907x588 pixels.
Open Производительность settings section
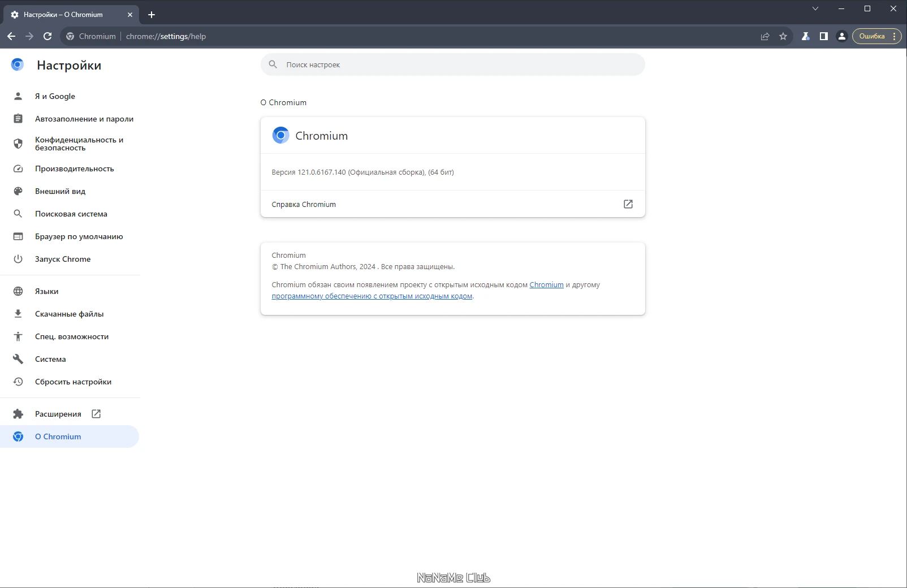click(70, 168)
